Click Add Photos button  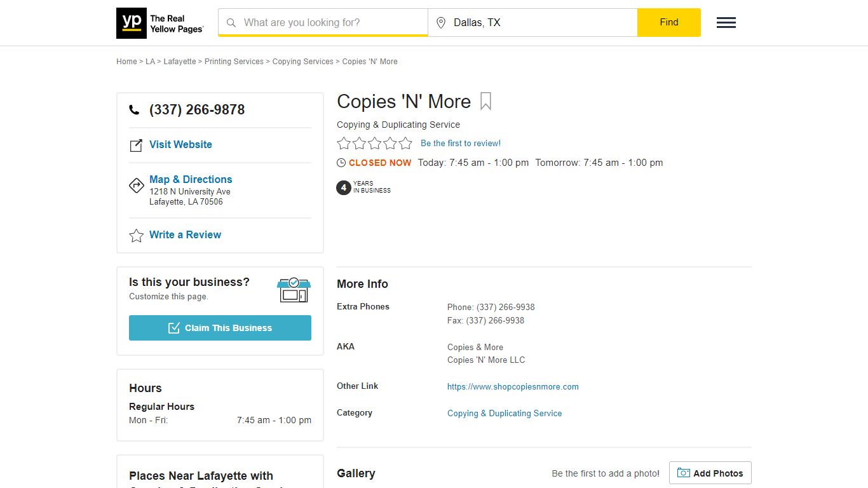(710, 473)
